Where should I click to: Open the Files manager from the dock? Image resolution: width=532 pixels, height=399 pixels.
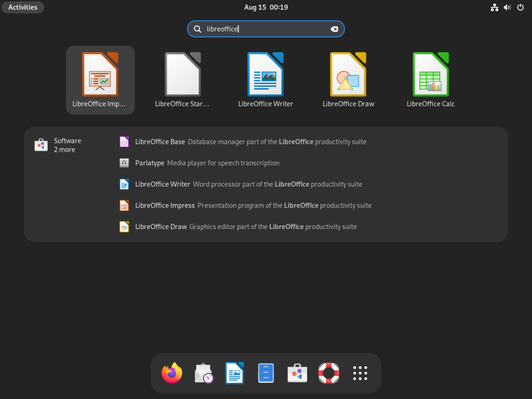tap(266, 373)
